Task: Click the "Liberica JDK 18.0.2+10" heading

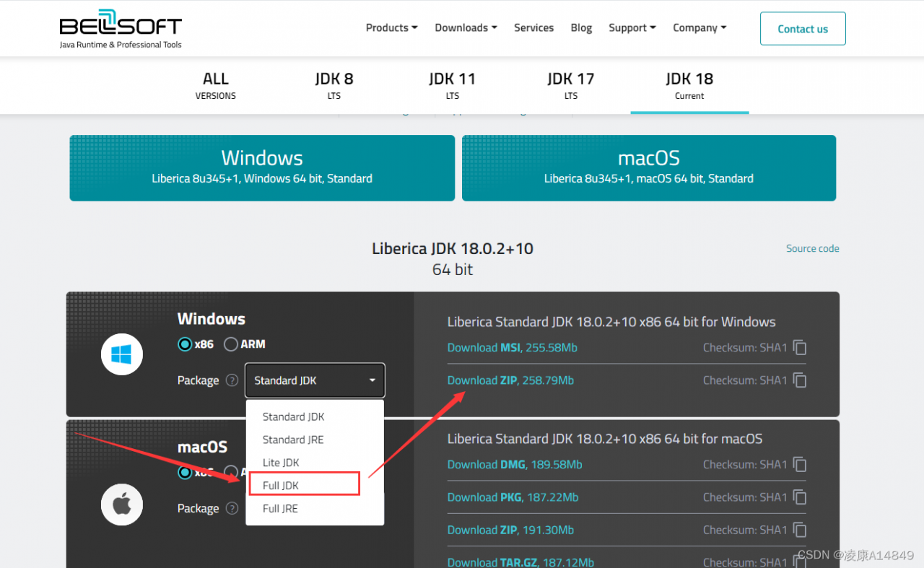Action: tap(453, 248)
